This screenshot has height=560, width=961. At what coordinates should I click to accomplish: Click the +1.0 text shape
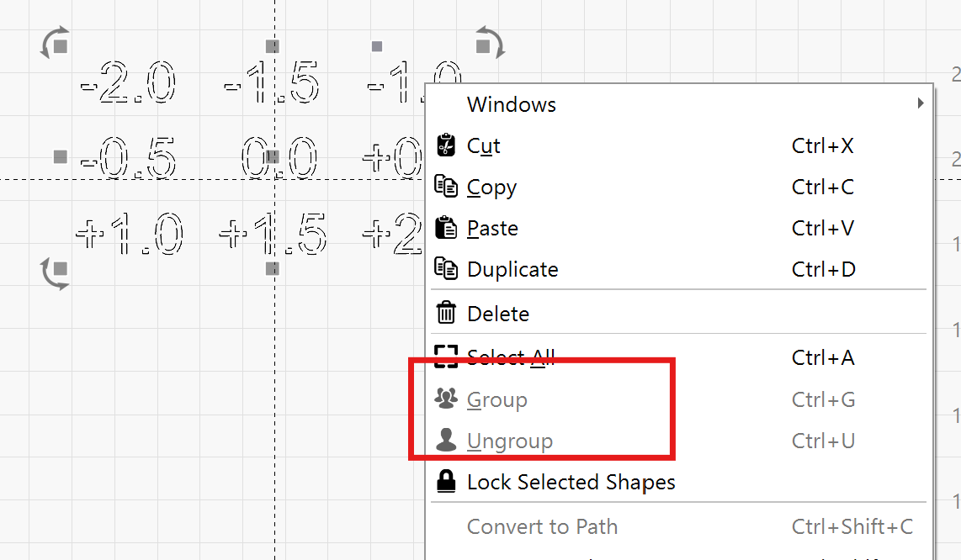[129, 235]
